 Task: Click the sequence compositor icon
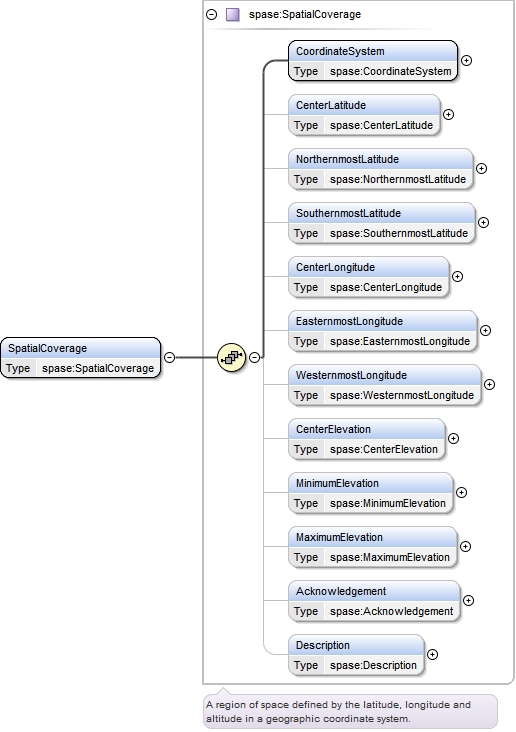click(x=231, y=358)
